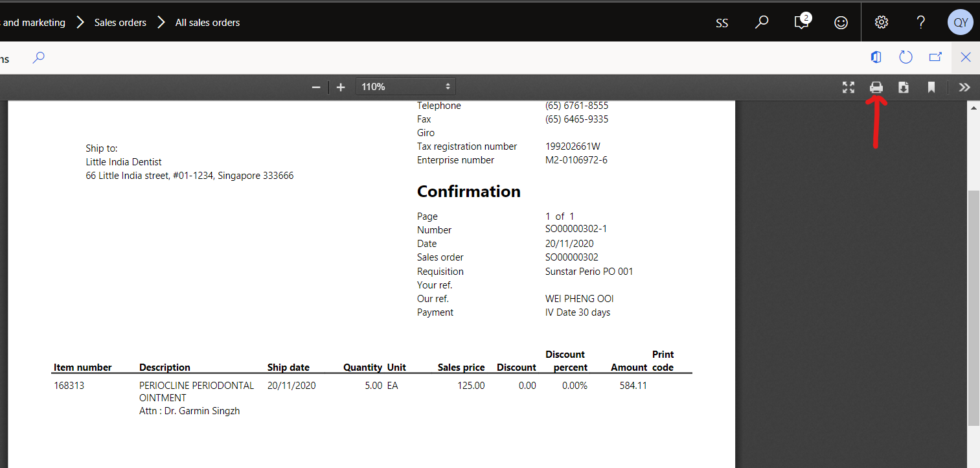Click fax number (65) 6465-9335

tap(576, 119)
